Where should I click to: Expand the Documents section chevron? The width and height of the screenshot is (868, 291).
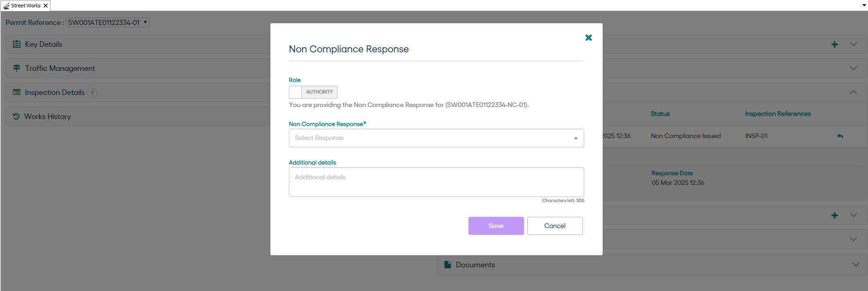[855, 265]
